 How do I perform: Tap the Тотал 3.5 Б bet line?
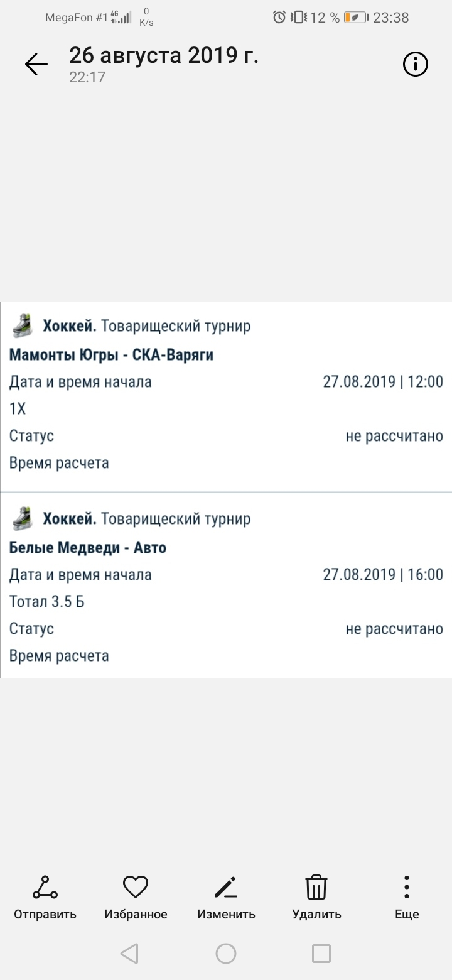point(47,602)
